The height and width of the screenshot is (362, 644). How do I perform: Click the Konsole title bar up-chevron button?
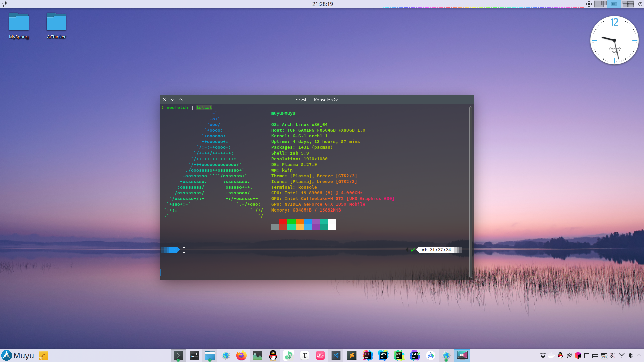[181, 100]
